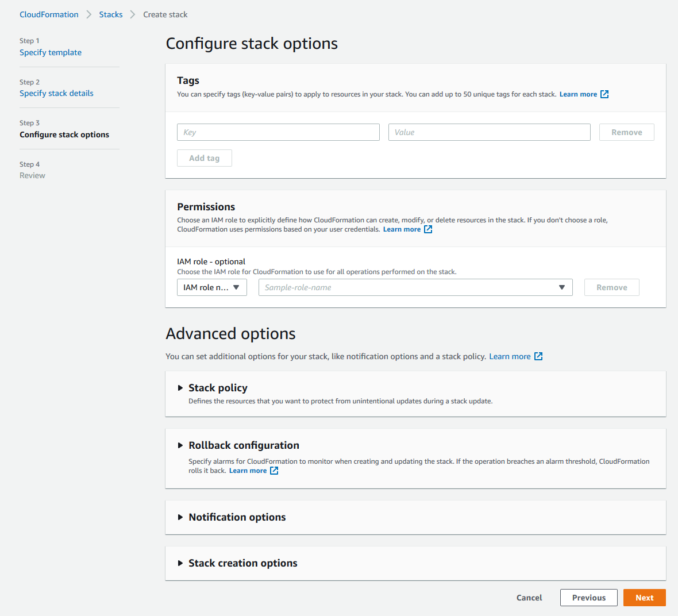Viewport: 678px width, 616px height.
Task: Click Remove button in Tags row
Action: (x=626, y=132)
